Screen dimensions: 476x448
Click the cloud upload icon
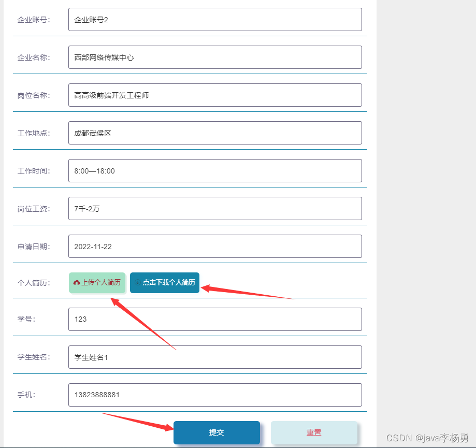point(77,283)
